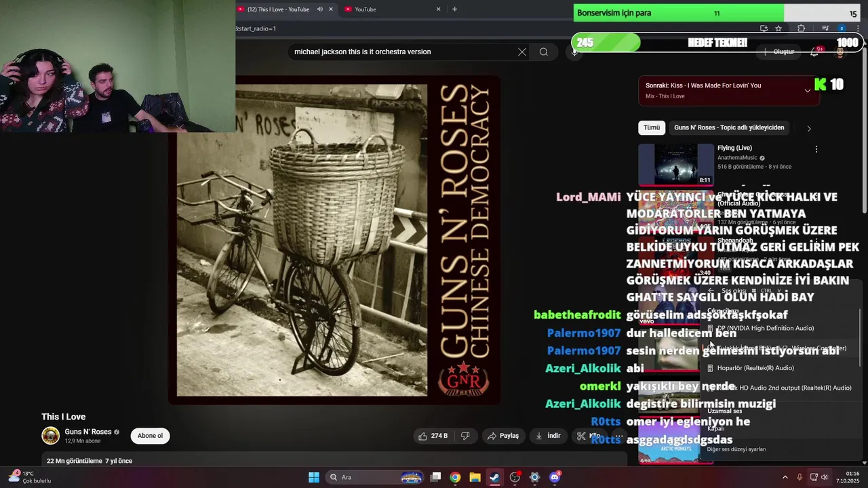Switch to the second YouTube tab
This screenshot has height=488, width=868.
pos(391,9)
